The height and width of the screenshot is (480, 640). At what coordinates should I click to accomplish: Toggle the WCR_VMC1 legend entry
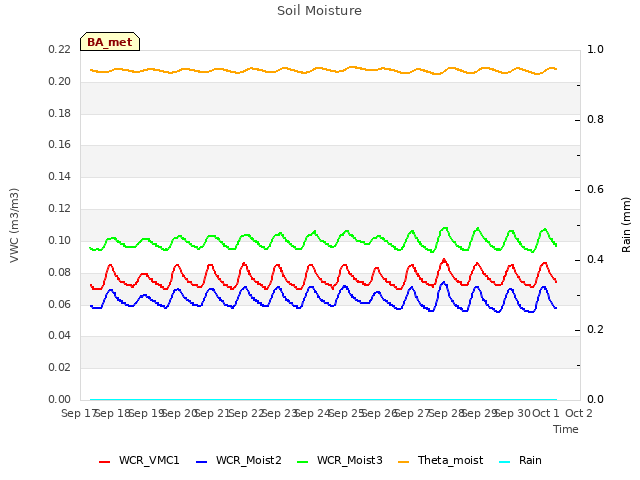coord(139,461)
